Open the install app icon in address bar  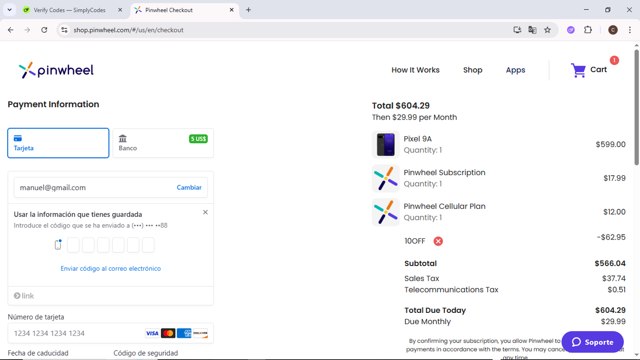click(517, 30)
